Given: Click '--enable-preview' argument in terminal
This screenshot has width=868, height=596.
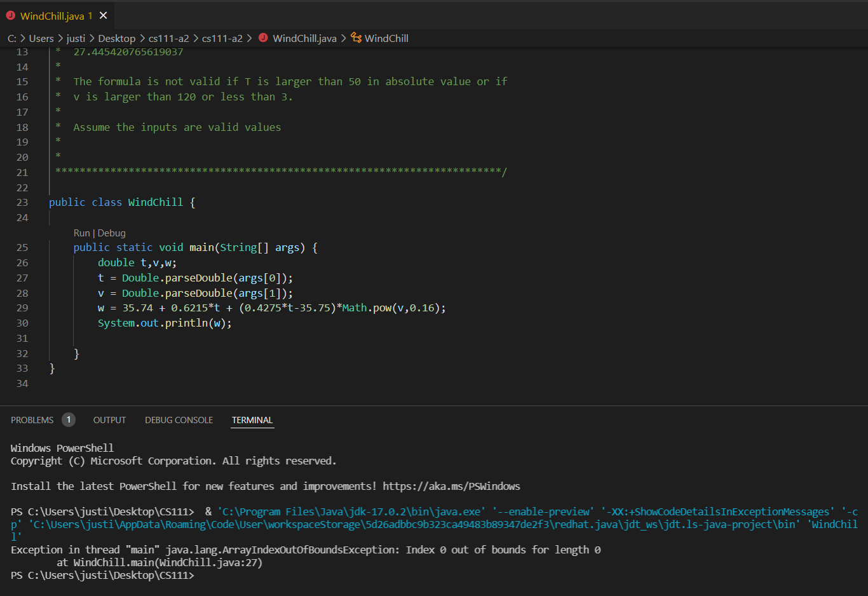Looking at the screenshot, I should pyautogui.click(x=543, y=511).
